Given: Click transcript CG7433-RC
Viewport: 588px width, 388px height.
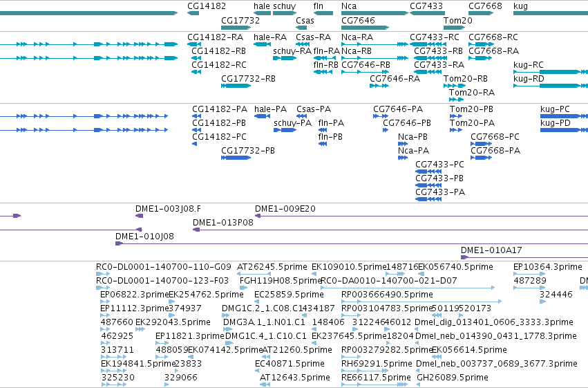Looking at the screenshot, I should click(x=435, y=37).
